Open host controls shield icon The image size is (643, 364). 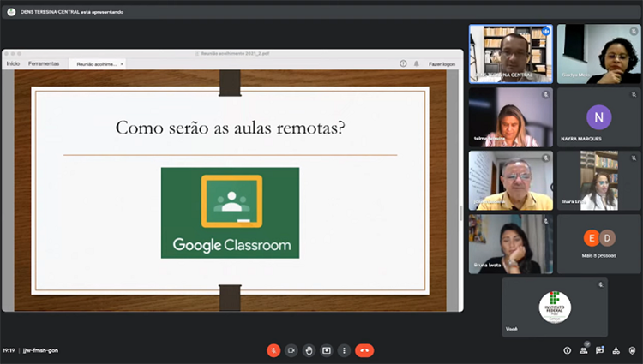(x=633, y=350)
